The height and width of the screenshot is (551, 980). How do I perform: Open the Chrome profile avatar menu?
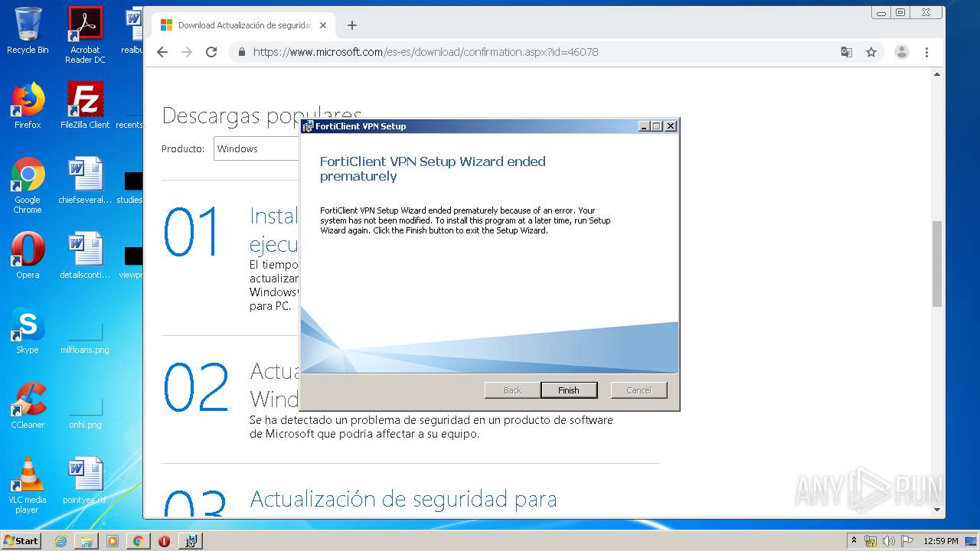[x=902, y=52]
